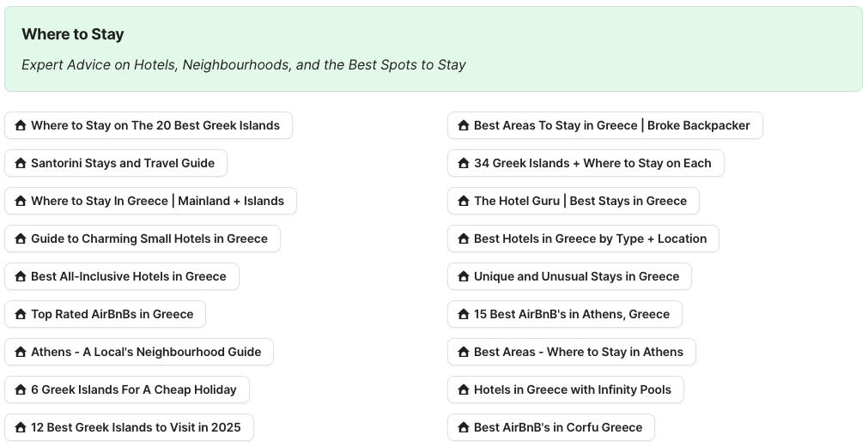Select 15 Best AirBnB's in Athens, Greece link
The height and width of the screenshot is (447, 868).
pyautogui.click(x=571, y=314)
